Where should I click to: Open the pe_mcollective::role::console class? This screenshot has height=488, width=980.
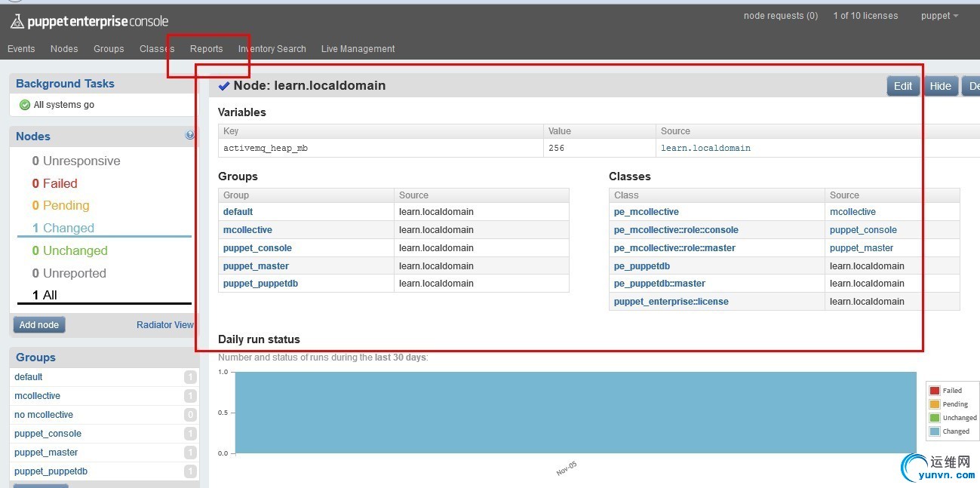coord(676,230)
